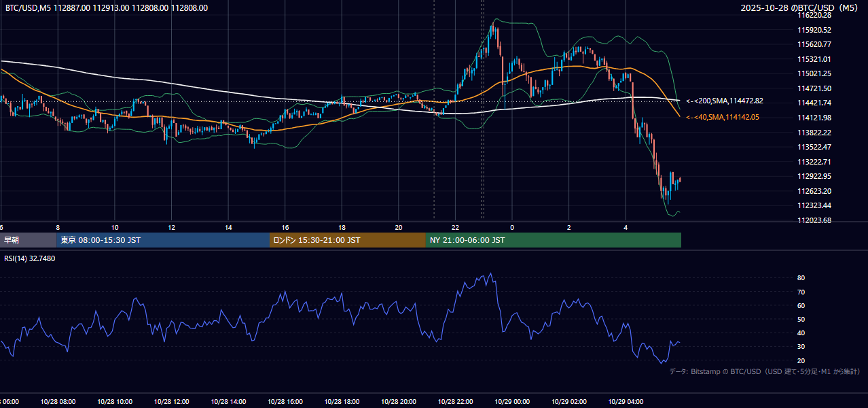Click hour tick '22' under the price chart
Viewport: 868px width, 408px height.
point(455,228)
